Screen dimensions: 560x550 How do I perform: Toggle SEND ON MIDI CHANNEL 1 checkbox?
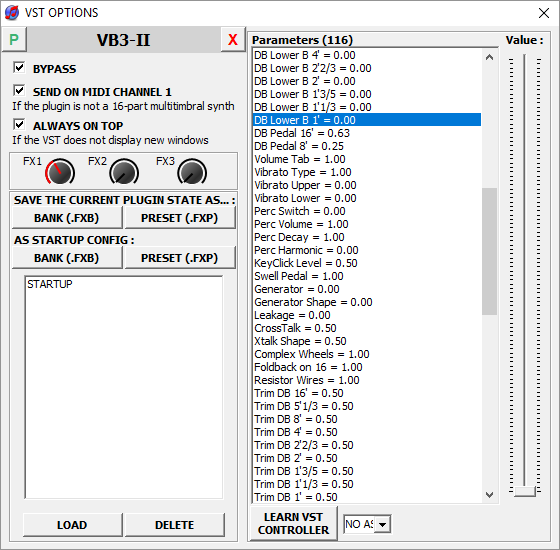click(x=19, y=90)
